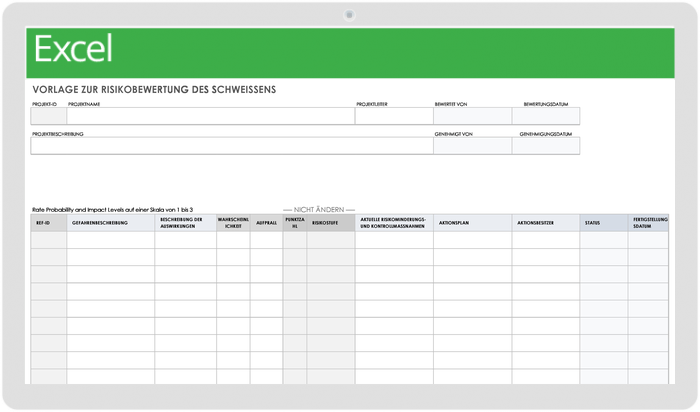Viewport: 700px width, 412px height.
Task: Select the Aktionsplan column header
Action: tap(473, 223)
